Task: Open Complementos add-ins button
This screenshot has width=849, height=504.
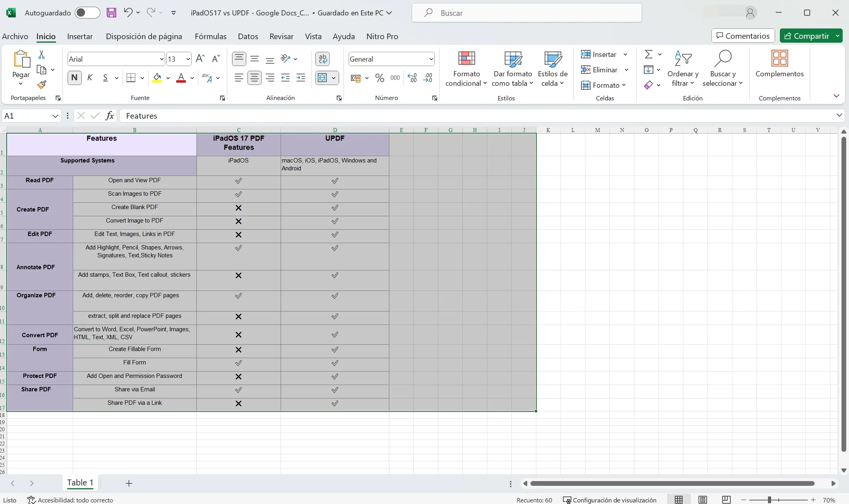Action: click(779, 64)
